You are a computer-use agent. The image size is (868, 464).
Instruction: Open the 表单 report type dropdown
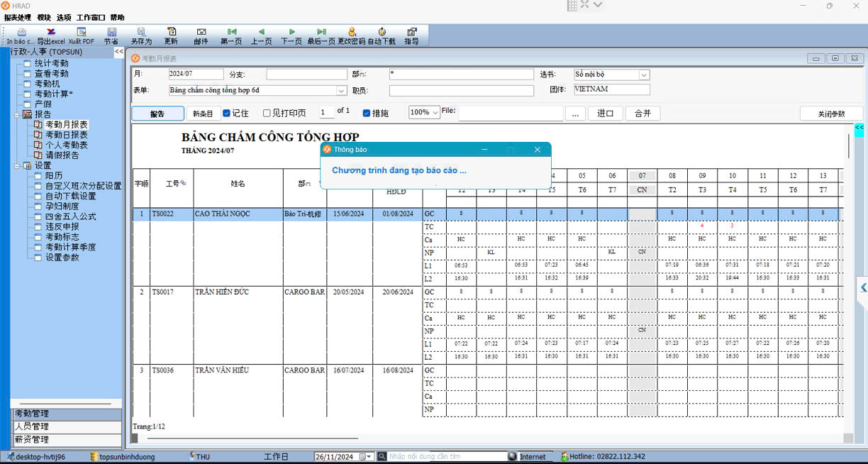pyautogui.click(x=341, y=91)
